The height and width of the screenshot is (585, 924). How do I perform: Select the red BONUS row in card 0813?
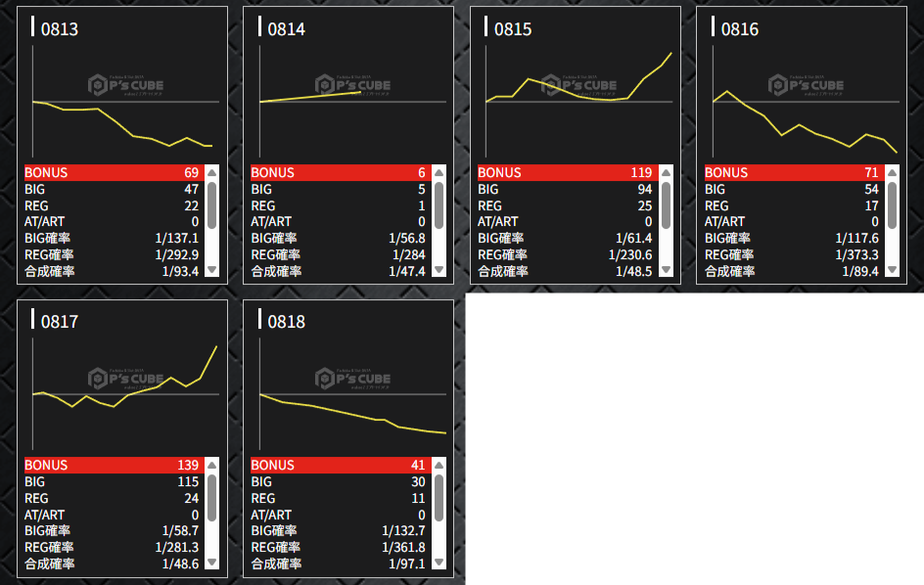(112, 172)
